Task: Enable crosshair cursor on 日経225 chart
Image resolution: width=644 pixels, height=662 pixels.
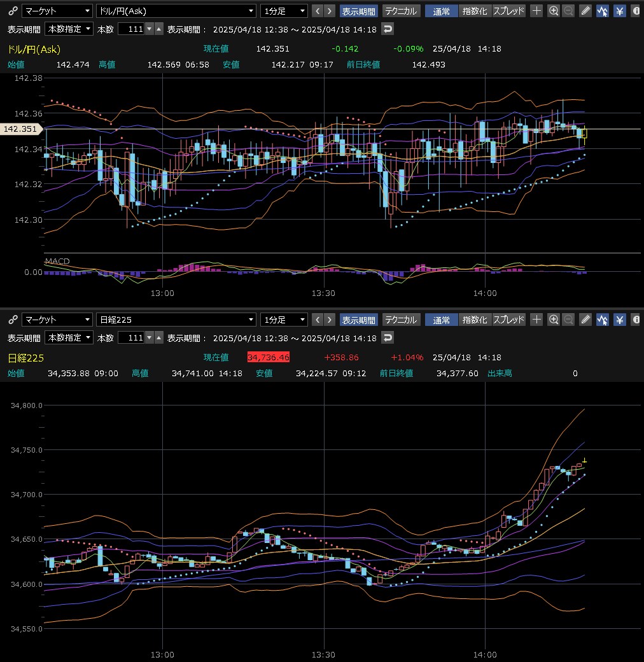Action: coord(536,320)
